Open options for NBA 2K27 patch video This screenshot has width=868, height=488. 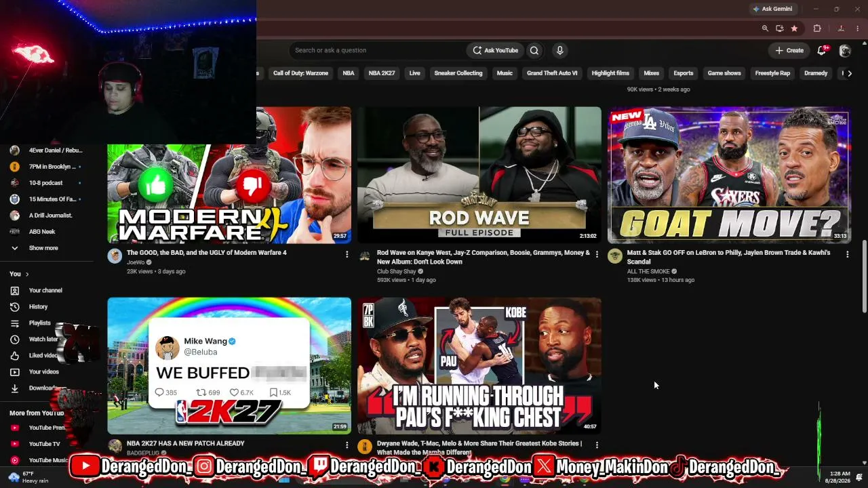[x=347, y=445]
